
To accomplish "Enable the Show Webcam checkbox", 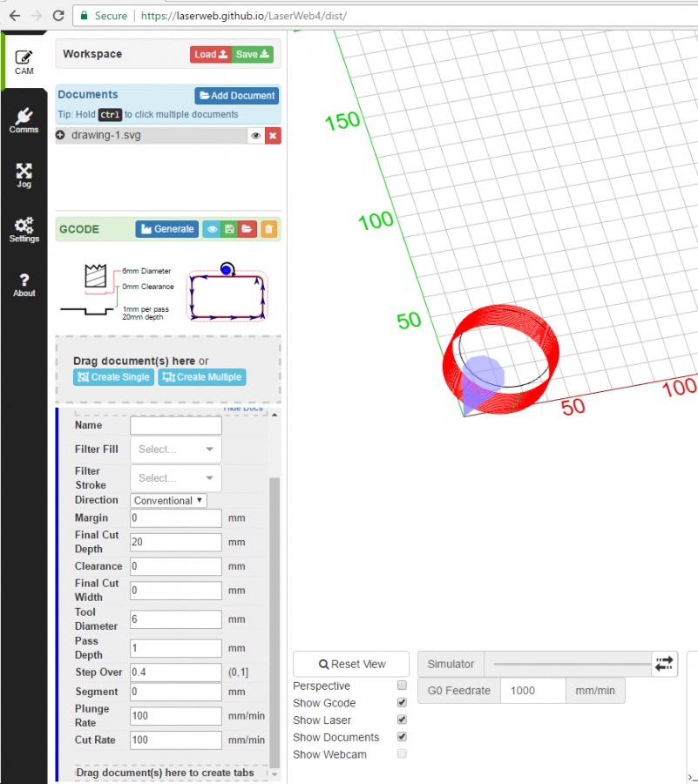I will 402,754.
